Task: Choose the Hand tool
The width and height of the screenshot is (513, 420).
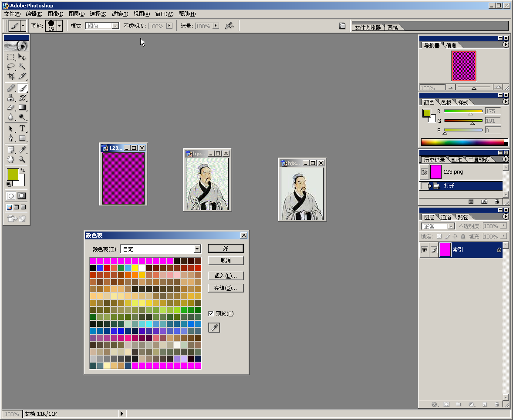Action: coord(11,159)
